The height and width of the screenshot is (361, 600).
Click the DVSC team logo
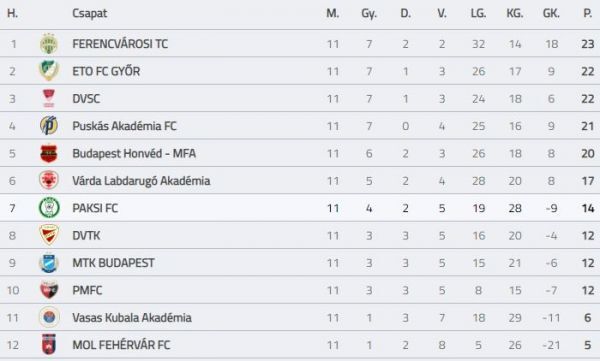[x=49, y=98]
